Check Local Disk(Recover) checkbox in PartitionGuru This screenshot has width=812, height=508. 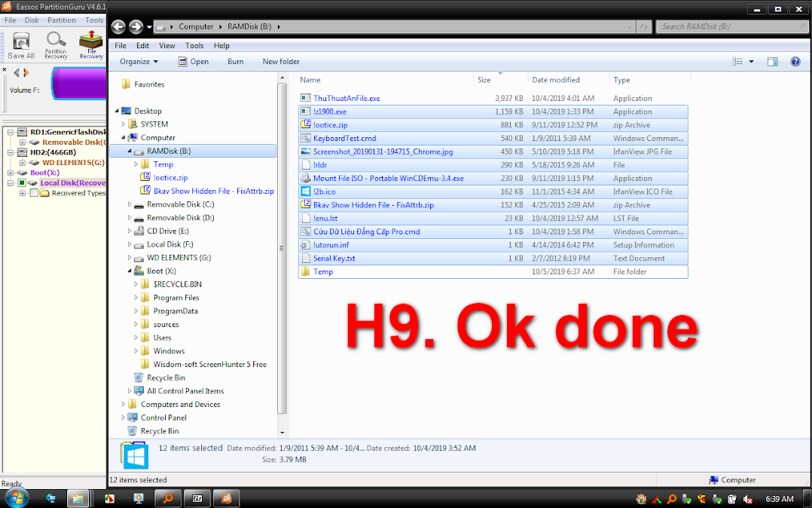22,182
